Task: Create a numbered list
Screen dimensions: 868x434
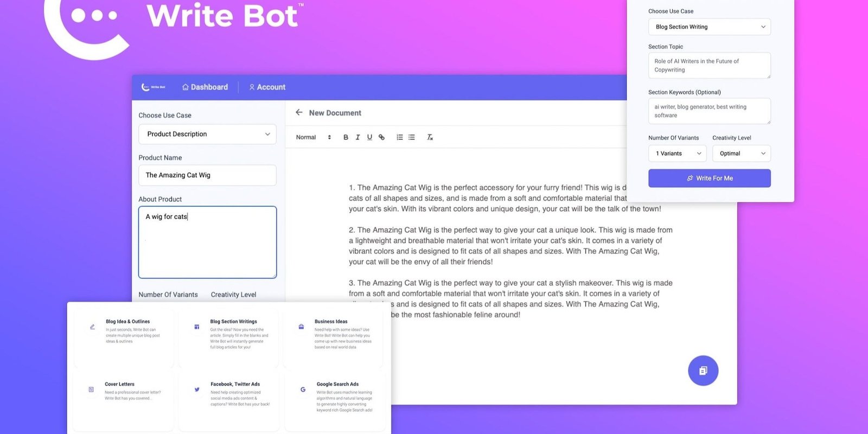Action: pos(400,137)
